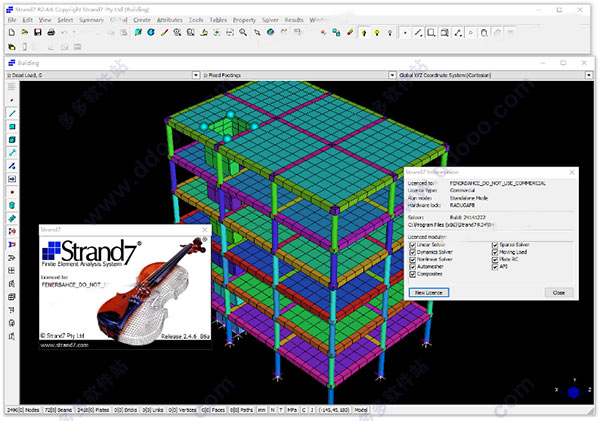Select the node select dot tool
This screenshot has width=600, height=421.
click(x=405, y=33)
